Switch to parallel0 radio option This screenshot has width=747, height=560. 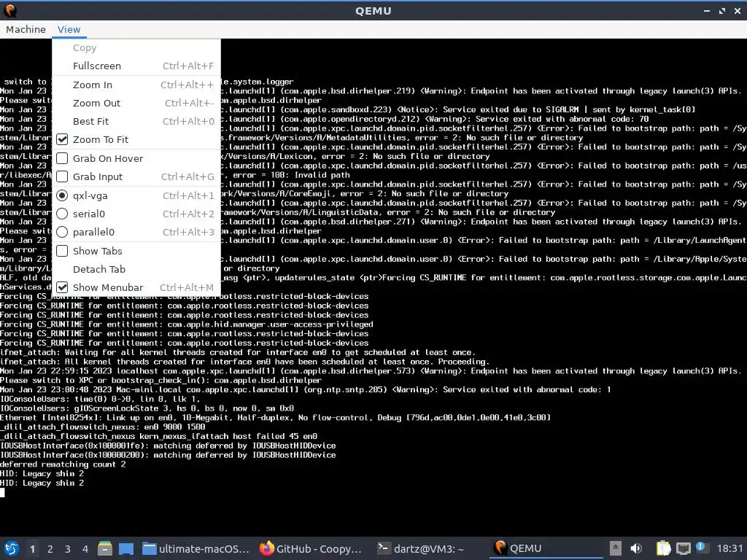click(62, 232)
